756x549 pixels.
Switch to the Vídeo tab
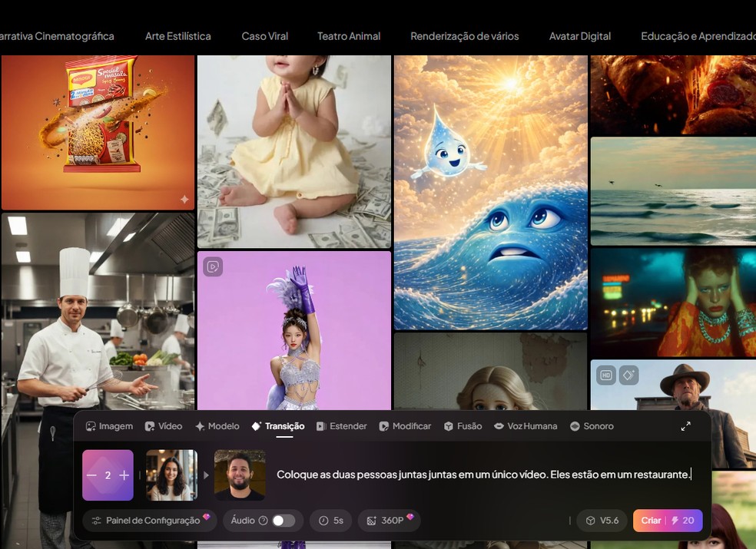click(x=164, y=426)
